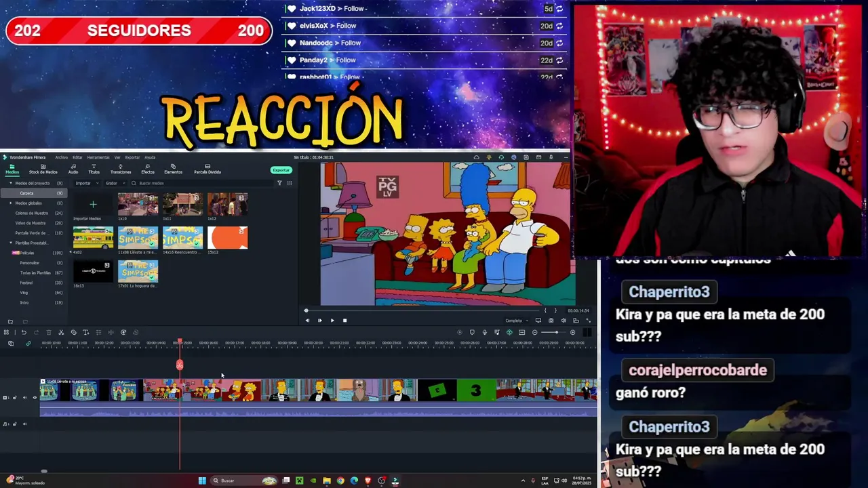This screenshot has width=868, height=488.
Task: Click the media filter funnel icon
Action: click(x=279, y=183)
